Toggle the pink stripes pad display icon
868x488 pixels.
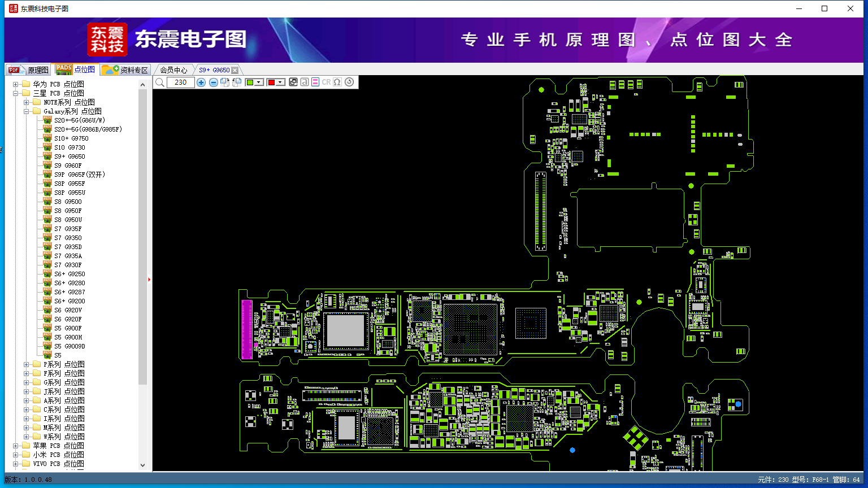(315, 82)
